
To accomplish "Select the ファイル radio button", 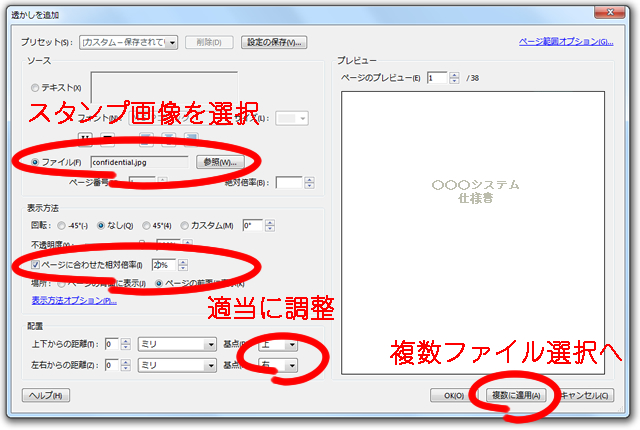I will point(35,162).
